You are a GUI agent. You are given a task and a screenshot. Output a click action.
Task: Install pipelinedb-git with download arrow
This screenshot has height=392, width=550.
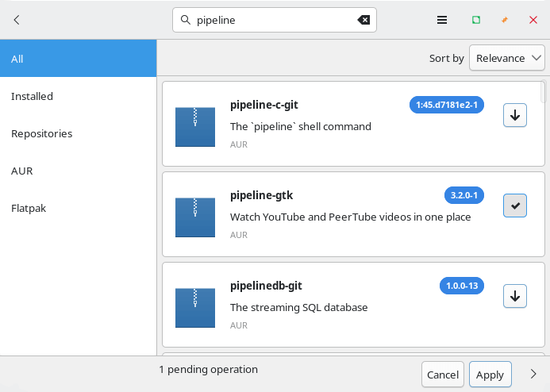click(x=515, y=296)
